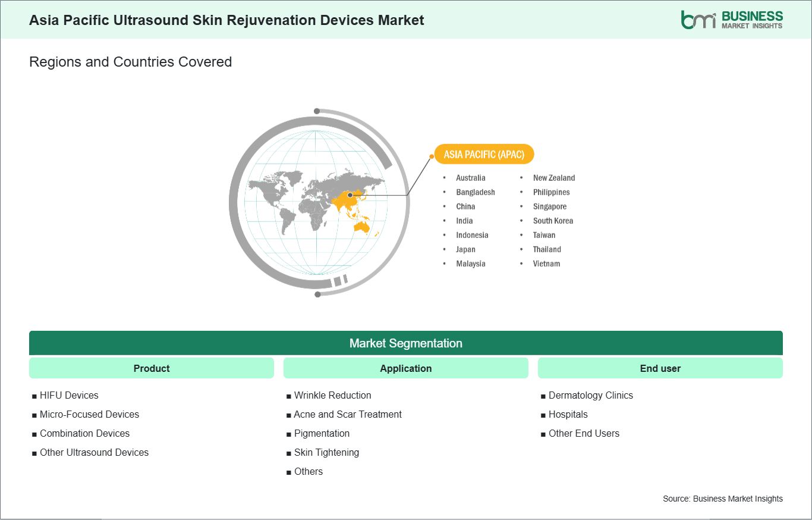Select the ASIA PACIFIC (APAC) label
Viewport: 812px width, 520px height.
tap(484, 155)
